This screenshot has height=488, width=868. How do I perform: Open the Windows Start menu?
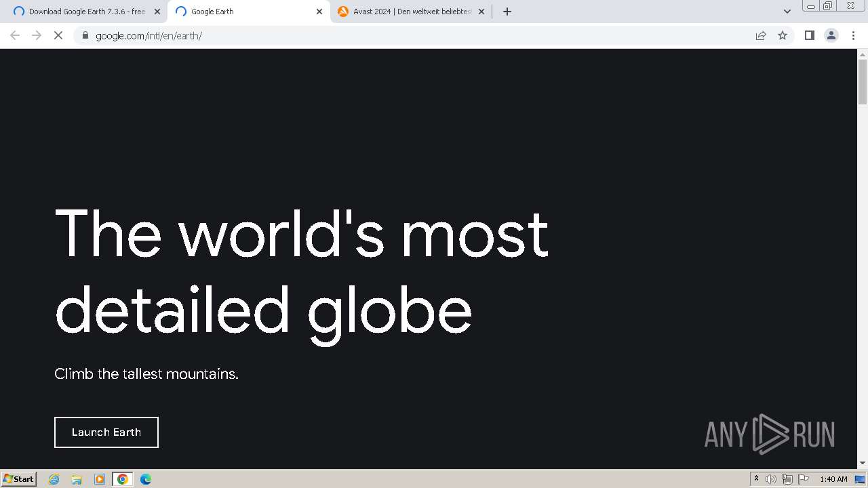pos(19,479)
